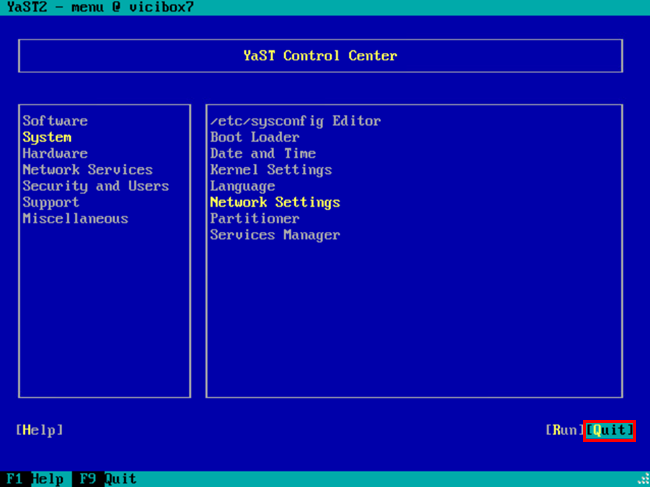Click the [Quit] button
The height and width of the screenshot is (487, 650).
[609, 430]
